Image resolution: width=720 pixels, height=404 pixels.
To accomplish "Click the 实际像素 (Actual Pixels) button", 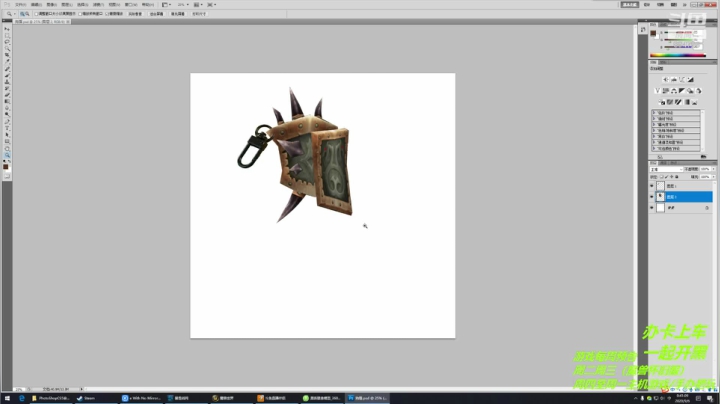I will (135, 14).
